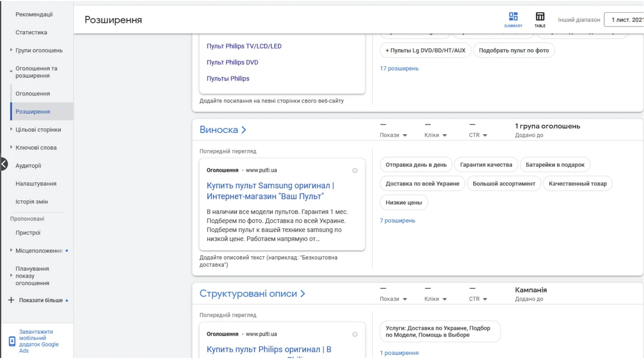The image size is (644, 363).
Task: Open CTR dropdown in Виноска card
Action: point(478,135)
